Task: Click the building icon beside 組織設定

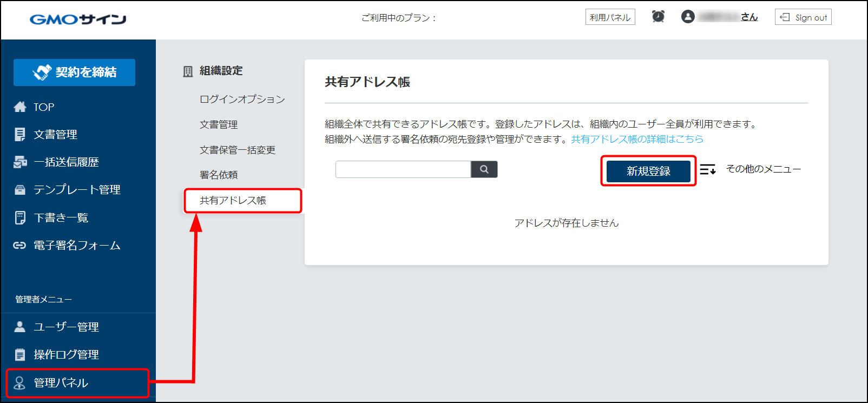Action: pos(188,71)
